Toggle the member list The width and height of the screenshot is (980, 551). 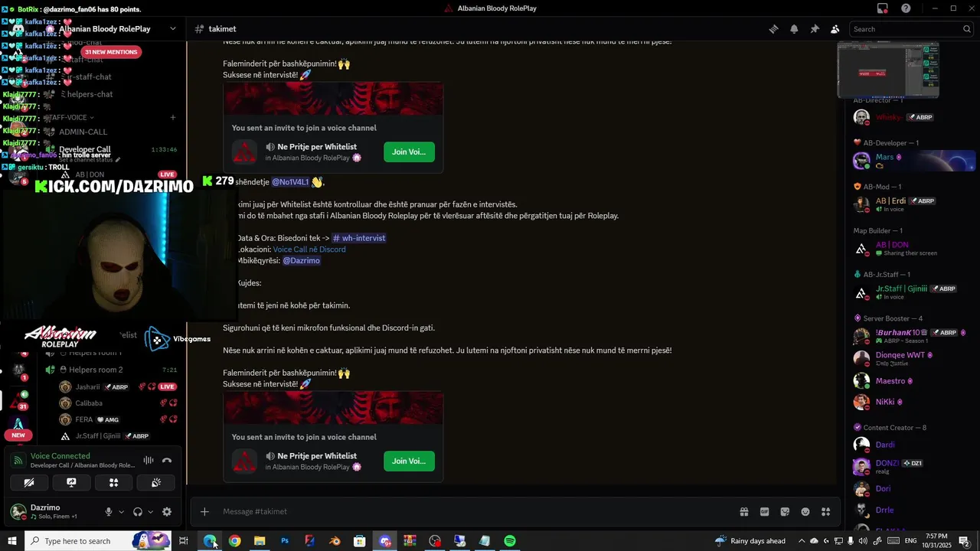point(835,29)
